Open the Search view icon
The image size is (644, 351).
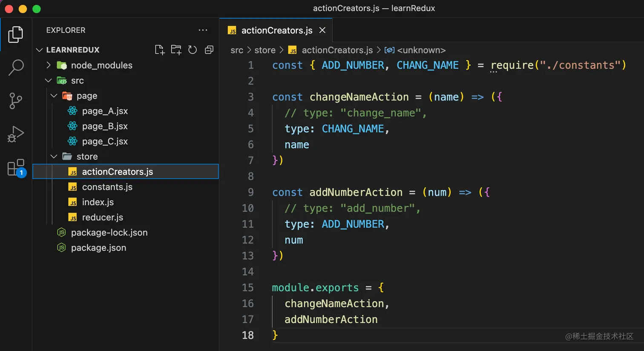(16, 67)
